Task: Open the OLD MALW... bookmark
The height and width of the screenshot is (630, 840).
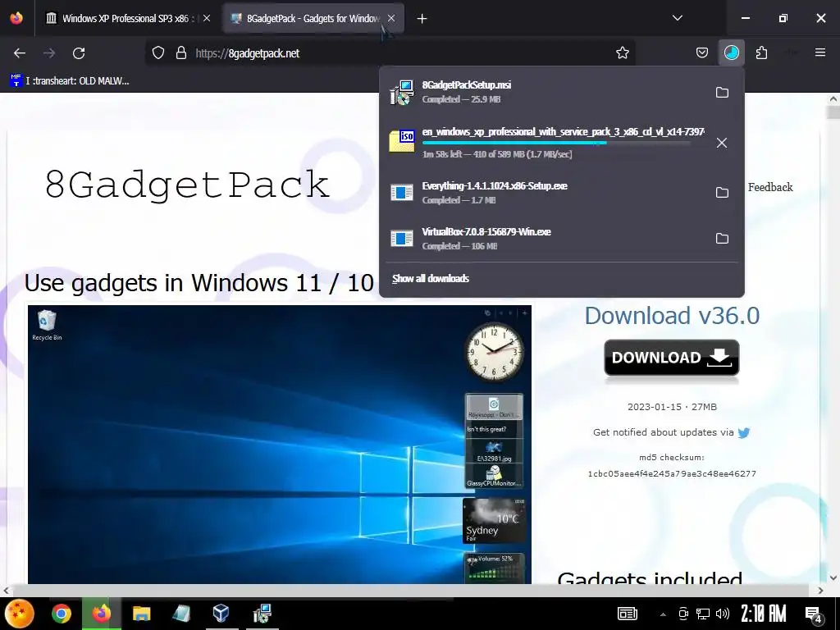Action: (x=70, y=81)
